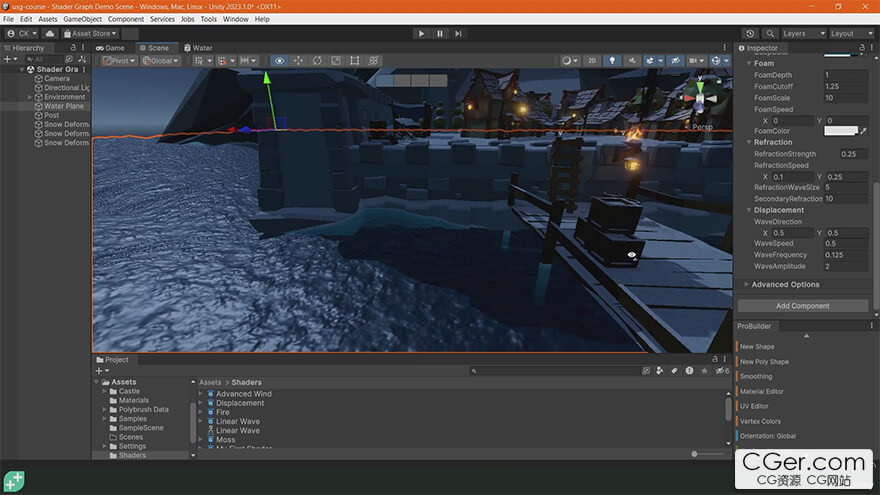Open Shader Graph scene options kebab
Viewport: 880px width, 495px height.
[x=84, y=70]
